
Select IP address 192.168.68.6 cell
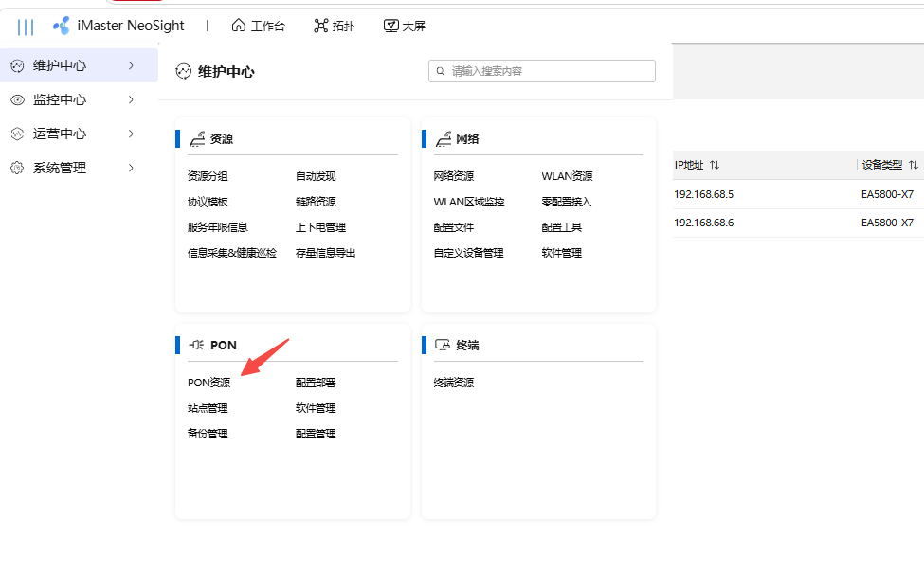point(703,223)
